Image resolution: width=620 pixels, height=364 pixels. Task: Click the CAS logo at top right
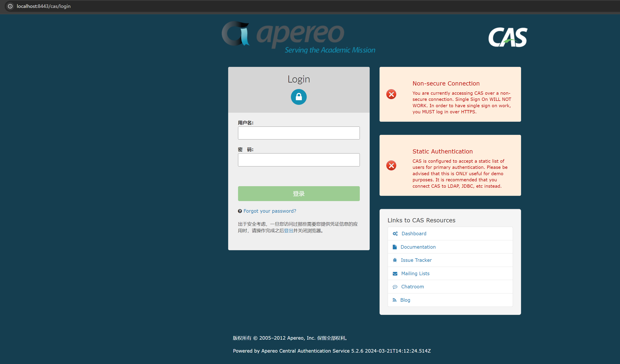click(508, 37)
